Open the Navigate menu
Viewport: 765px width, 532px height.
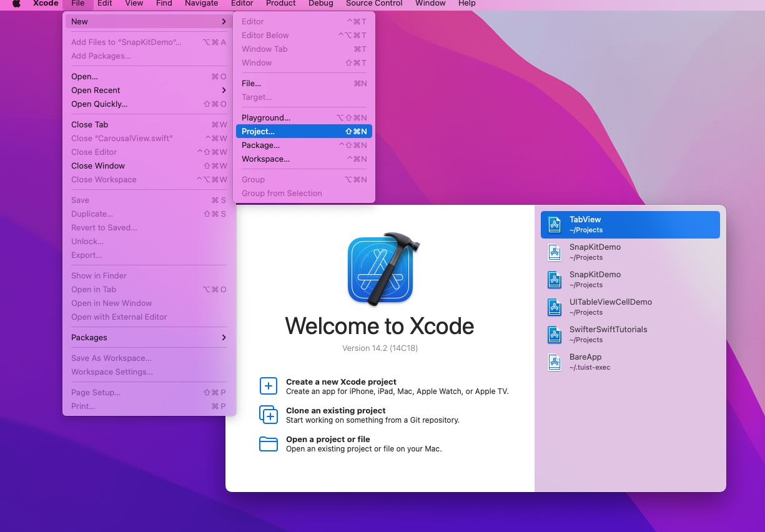pos(202,3)
